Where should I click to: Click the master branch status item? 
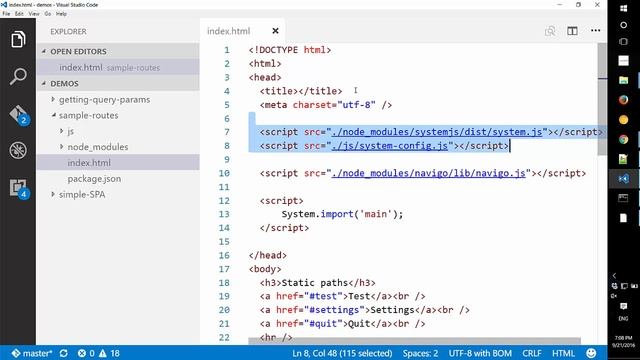coord(32,353)
